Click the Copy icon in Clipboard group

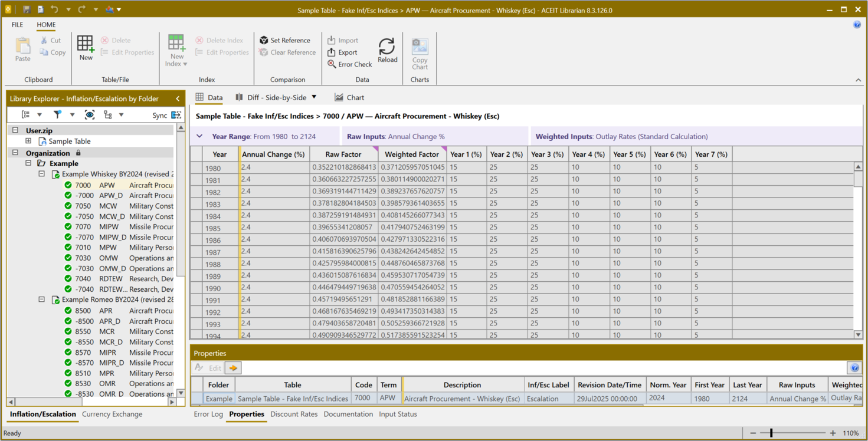[44, 52]
